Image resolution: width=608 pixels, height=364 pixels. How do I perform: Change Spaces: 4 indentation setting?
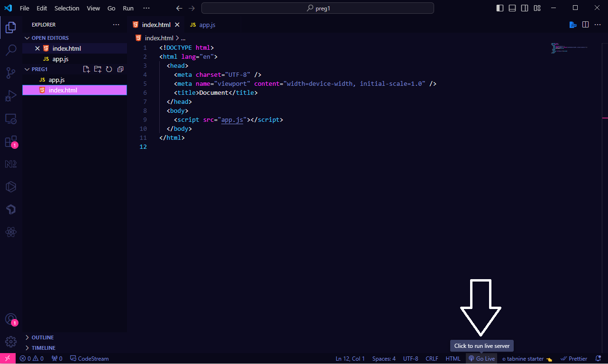[384, 359]
